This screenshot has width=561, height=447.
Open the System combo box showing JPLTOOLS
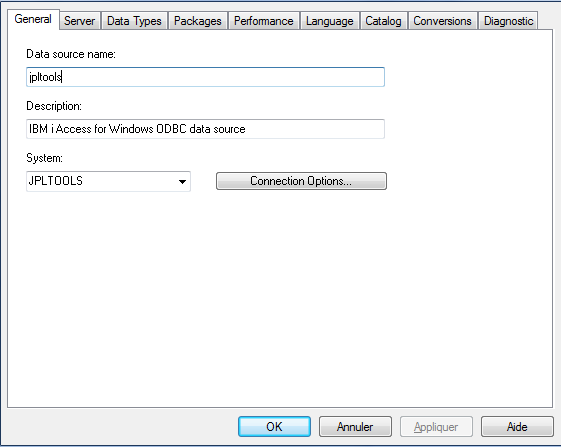[108, 181]
